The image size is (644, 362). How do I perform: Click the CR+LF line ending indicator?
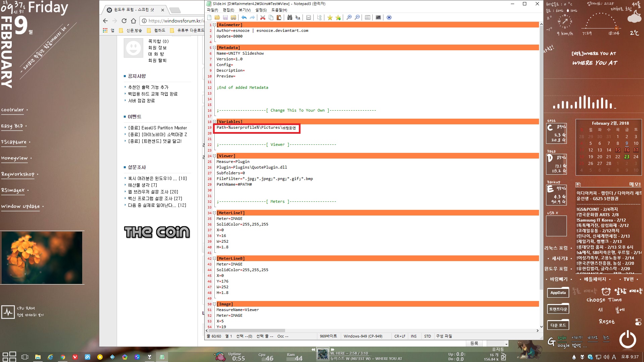(400, 336)
